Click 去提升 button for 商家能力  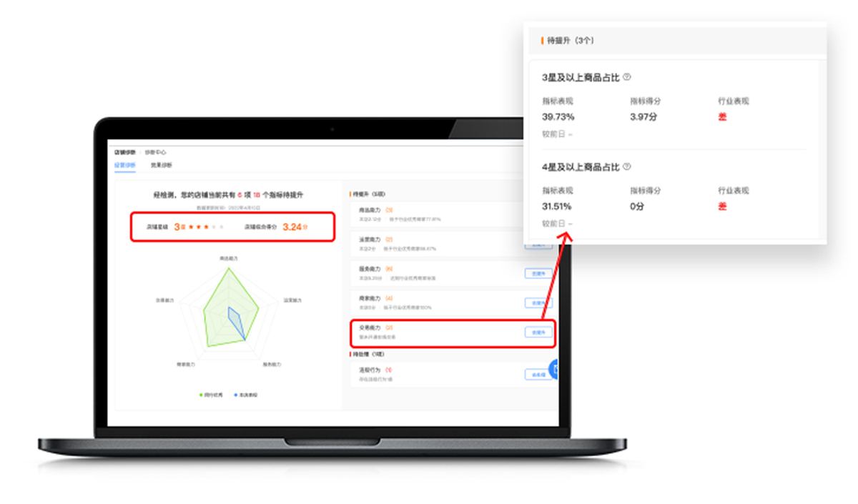point(538,303)
